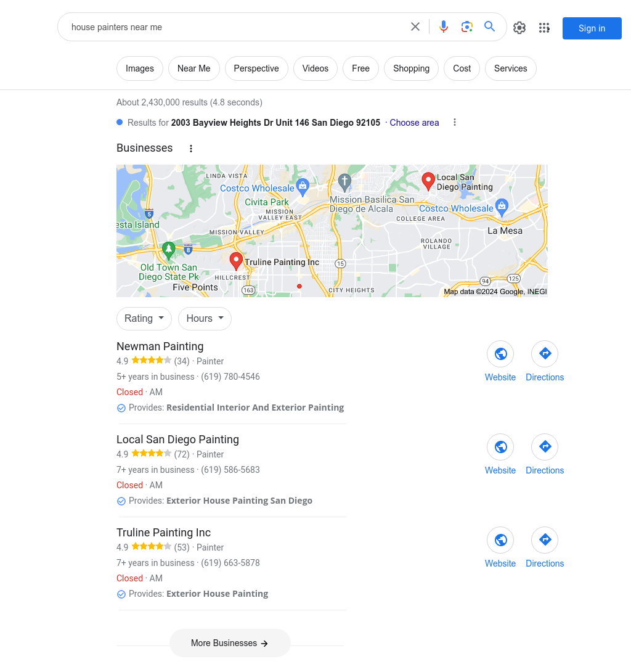Open Newman Painting website globe icon
The width and height of the screenshot is (631, 672).
click(500, 354)
